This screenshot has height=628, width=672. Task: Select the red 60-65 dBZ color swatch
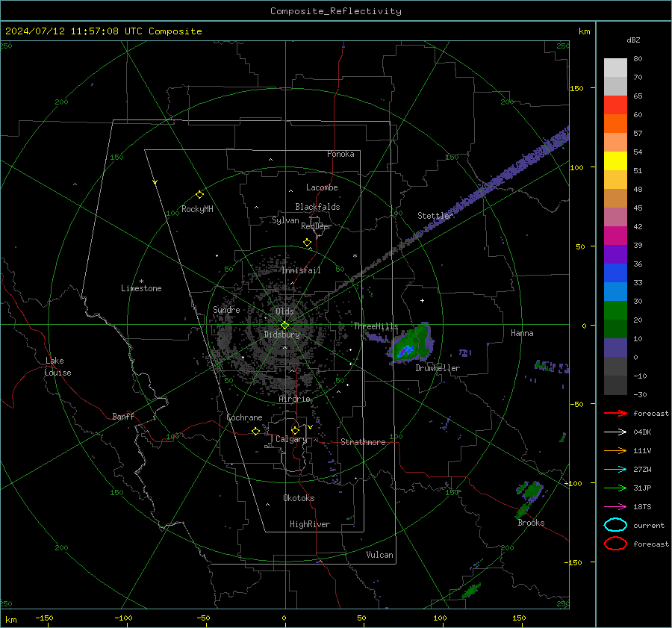click(615, 105)
